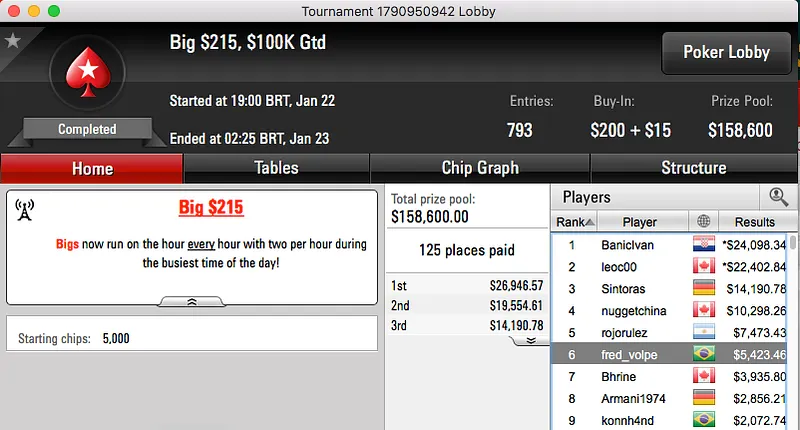Open the Big $215 red link
This screenshot has width=800, height=430.
coord(211,208)
